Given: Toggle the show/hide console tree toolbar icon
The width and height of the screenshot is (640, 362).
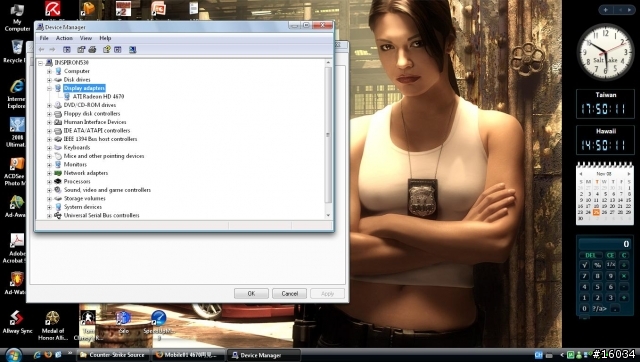Looking at the screenshot, I should [67, 50].
